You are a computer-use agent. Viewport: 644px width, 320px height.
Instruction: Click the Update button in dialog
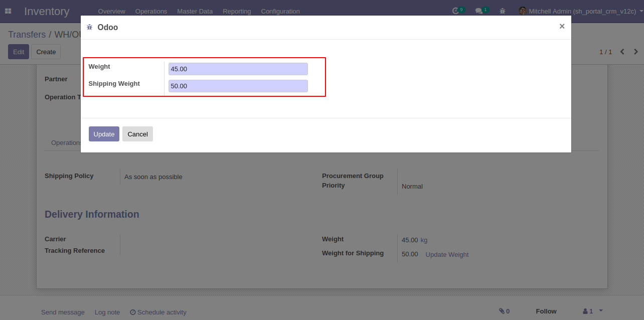(x=104, y=134)
